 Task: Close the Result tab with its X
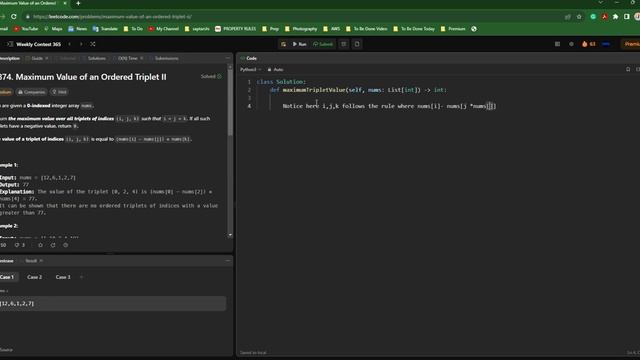pyautogui.click(x=41, y=261)
